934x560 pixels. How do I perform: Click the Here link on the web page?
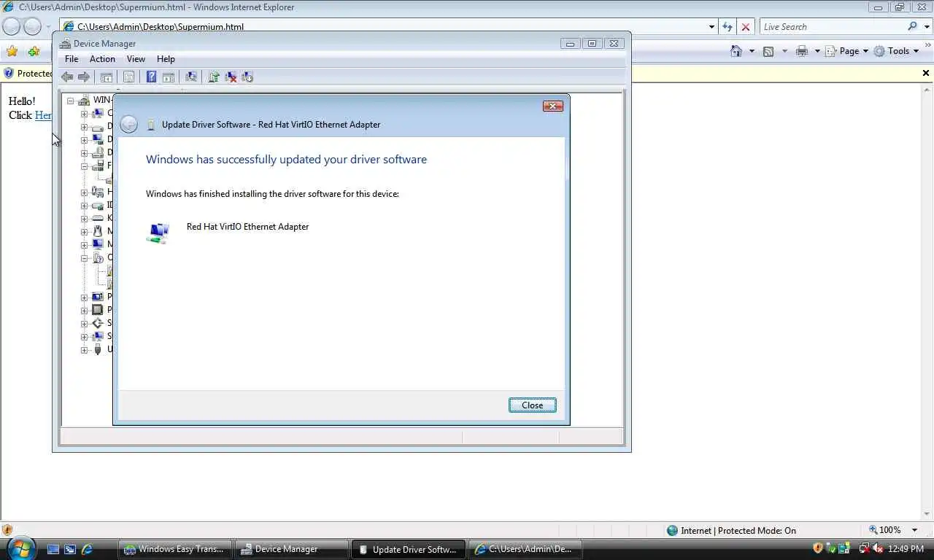tap(43, 115)
